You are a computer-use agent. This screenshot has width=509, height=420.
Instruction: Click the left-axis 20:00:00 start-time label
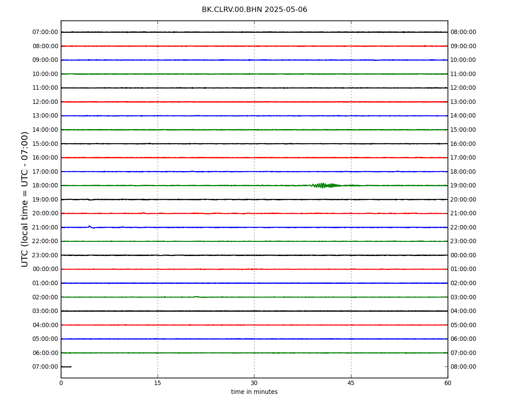tap(46, 214)
